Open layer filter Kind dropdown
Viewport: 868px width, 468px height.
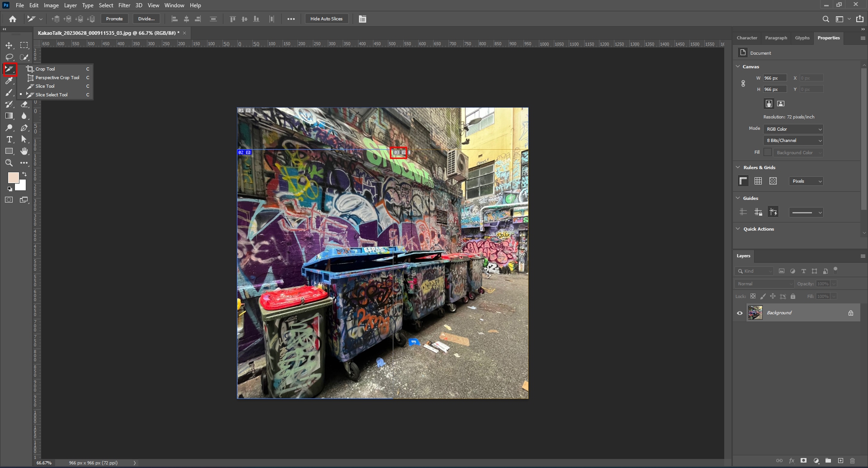pos(755,271)
